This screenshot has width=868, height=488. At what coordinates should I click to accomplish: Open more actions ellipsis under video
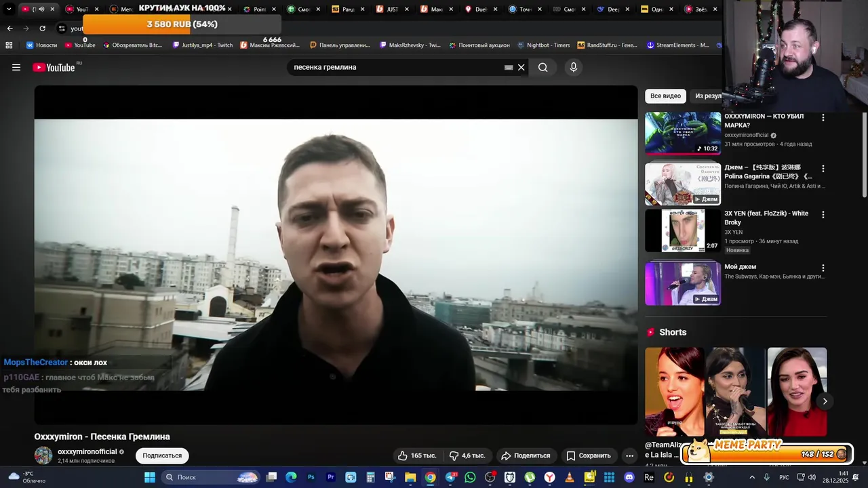coord(629,455)
